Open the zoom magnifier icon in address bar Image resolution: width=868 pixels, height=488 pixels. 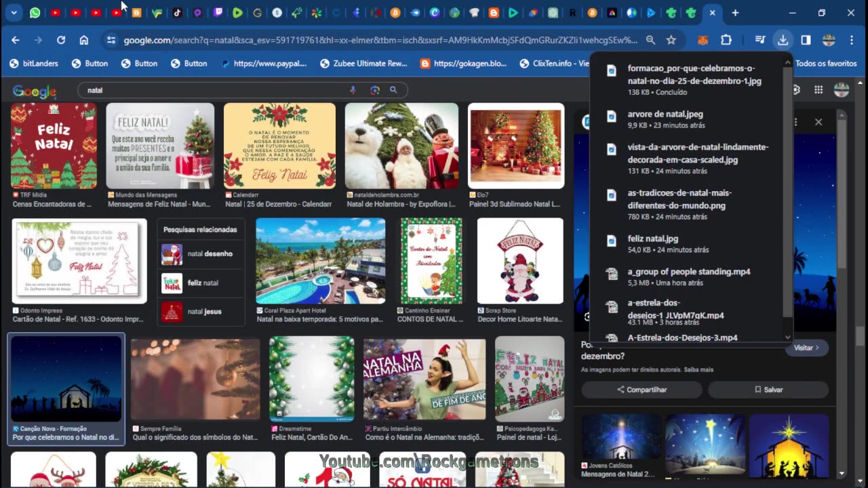pyautogui.click(x=650, y=40)
